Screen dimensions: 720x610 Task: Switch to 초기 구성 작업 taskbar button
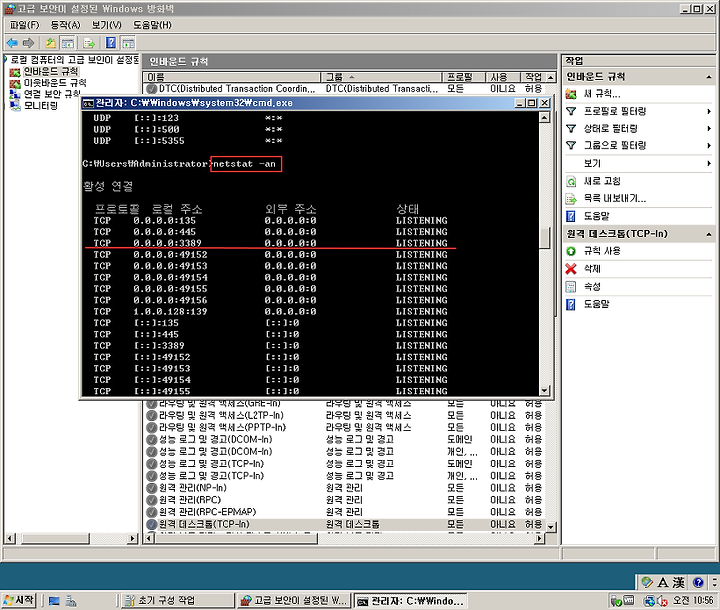tap(177, 600)
